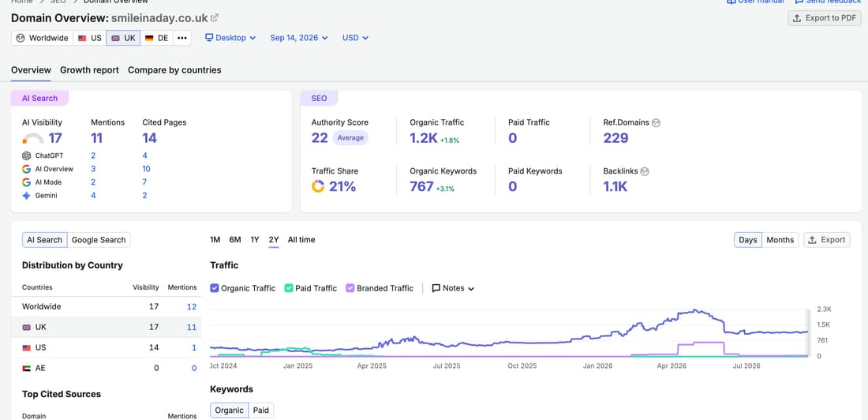Click the chart's right-edge range handle
Image resolution: width=868 pixels, height=420 pixels.
[808, 332]
